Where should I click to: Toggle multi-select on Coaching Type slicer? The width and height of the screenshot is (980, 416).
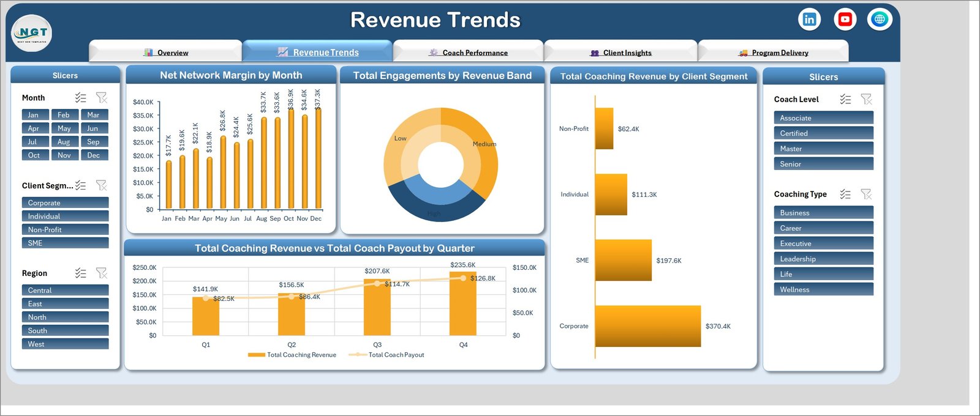pyautogui.click(x=845, y=194)
